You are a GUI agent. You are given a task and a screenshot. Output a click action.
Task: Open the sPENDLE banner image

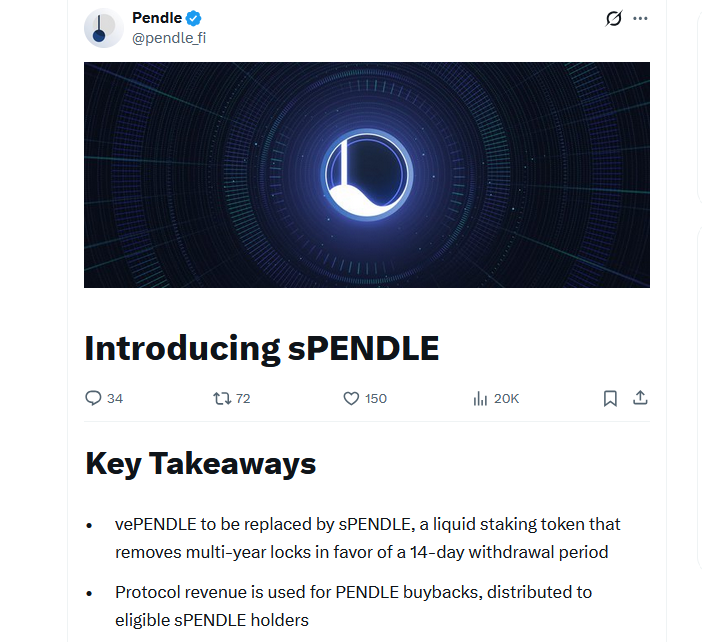pyautogui.click(x=367, y=175)
